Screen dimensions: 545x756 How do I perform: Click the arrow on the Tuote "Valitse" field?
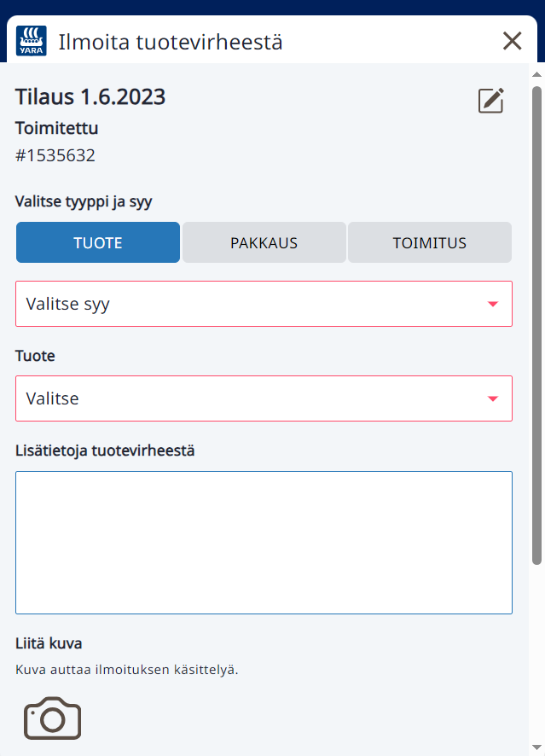coord(493,398)
